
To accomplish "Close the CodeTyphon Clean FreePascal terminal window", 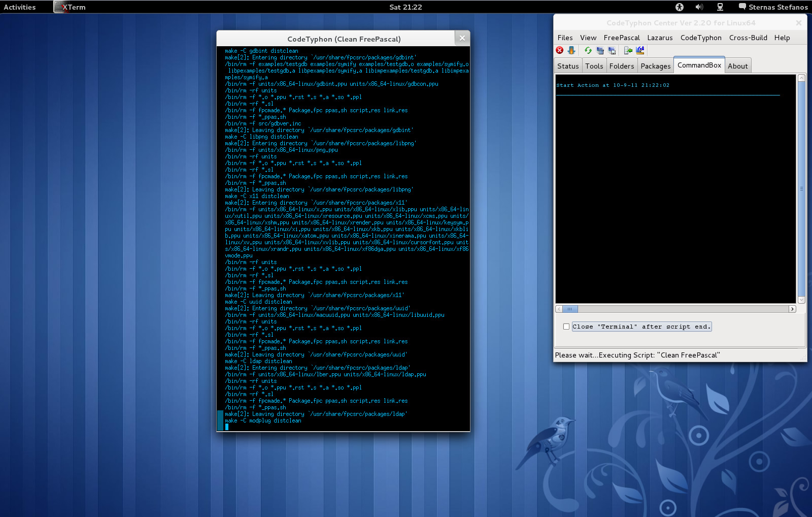I will [462, 38].
